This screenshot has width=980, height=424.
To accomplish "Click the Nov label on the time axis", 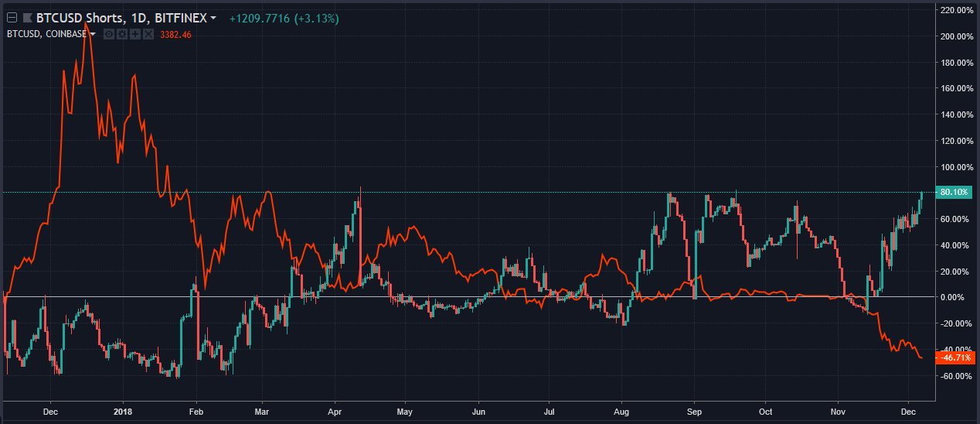I will point(838,413).
